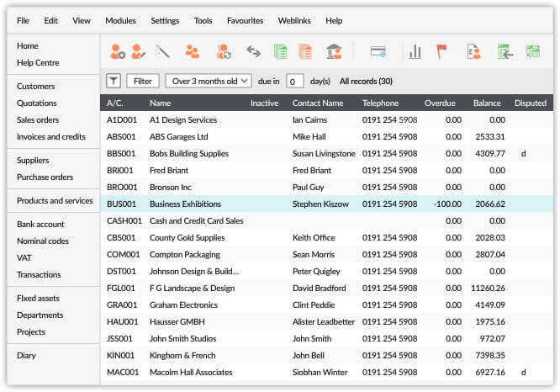
Task: Select the Compton Packaging row
Action: (x=327, y=254)
